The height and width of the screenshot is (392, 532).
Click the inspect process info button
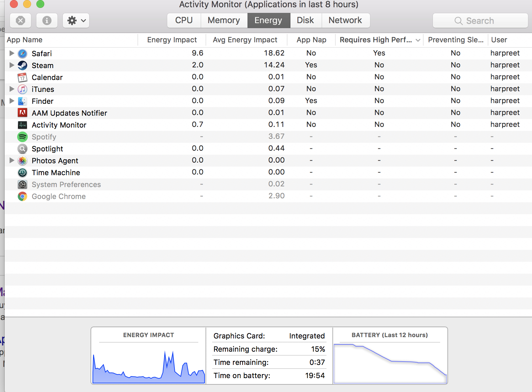tap(47, 20)
